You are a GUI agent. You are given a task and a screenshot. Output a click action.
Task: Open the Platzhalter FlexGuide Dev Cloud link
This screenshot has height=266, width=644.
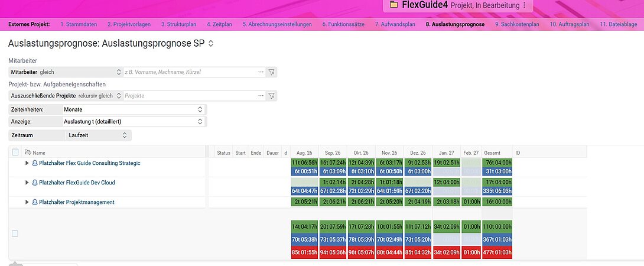coord(77,183)
